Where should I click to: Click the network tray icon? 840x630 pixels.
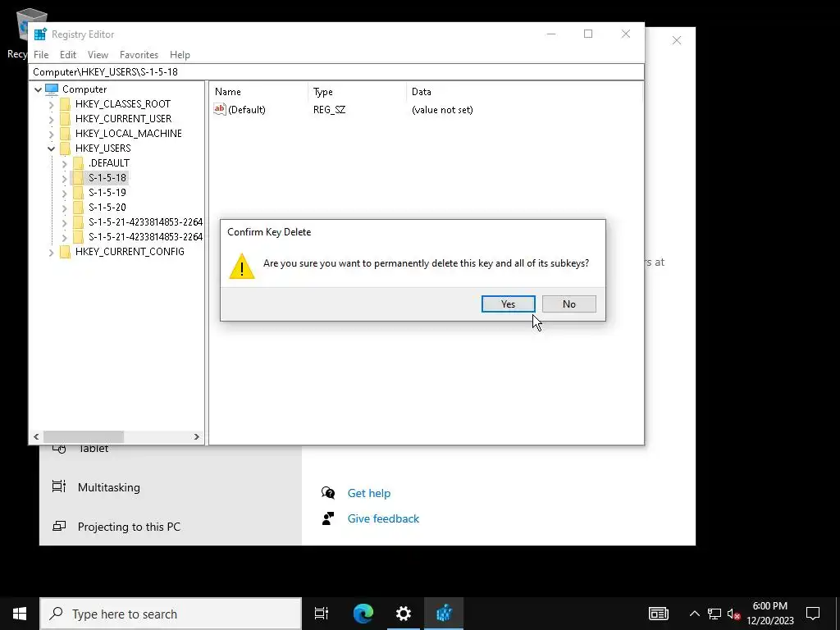(x=714, y=614)
